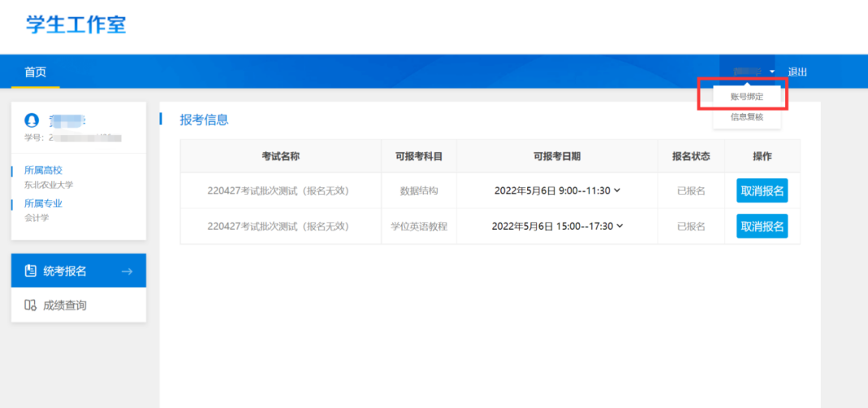868x408 pixels.
Task: Cancel registration for the 数据结构 exam
Action: 762,191
